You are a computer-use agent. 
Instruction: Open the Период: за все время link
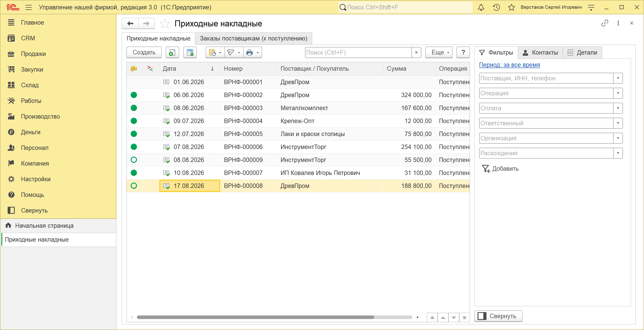510,65
